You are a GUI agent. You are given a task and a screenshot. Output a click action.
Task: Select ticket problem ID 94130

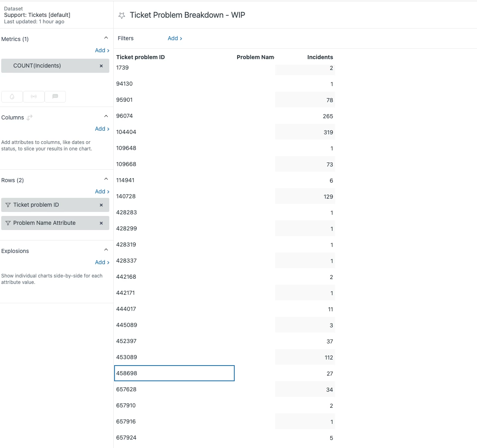click(x=125, y=84)
